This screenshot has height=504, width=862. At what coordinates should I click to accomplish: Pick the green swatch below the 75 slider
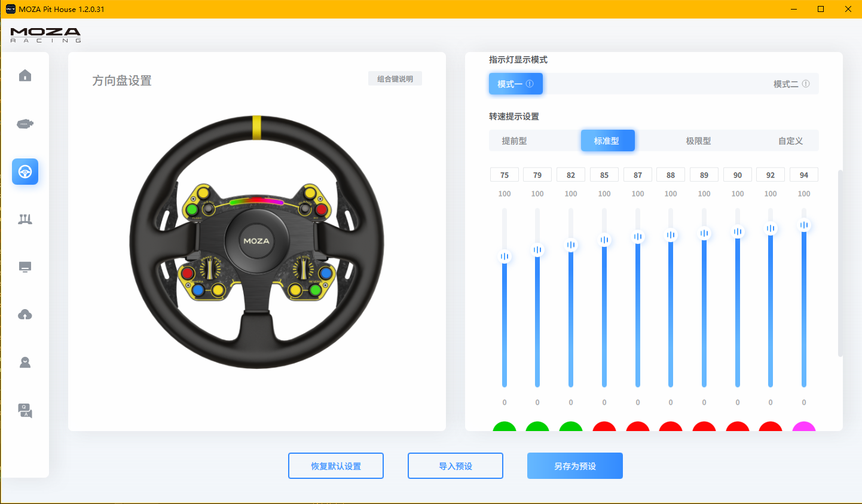tap(505, 426)
